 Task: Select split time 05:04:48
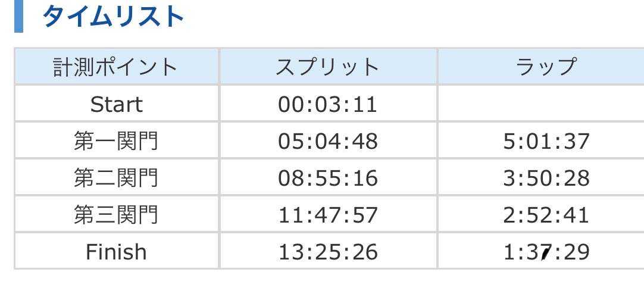click(x=327, y=142)
